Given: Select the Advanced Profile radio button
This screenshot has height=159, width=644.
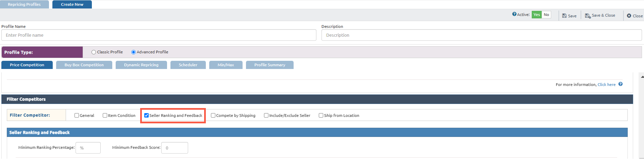Looking at the screenshot, I should pos(133,52).
